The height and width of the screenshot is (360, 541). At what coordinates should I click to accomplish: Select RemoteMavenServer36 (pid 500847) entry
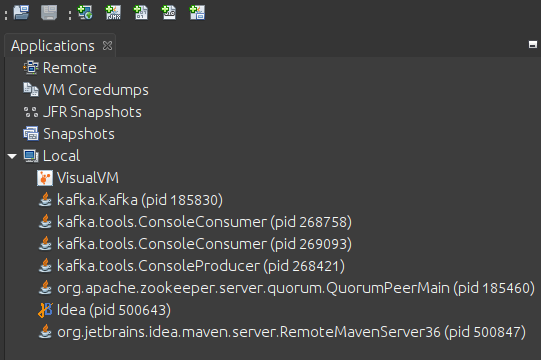291,332
